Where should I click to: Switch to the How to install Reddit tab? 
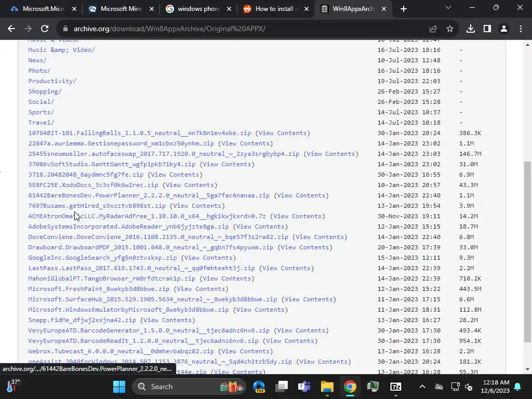[275, 9]
